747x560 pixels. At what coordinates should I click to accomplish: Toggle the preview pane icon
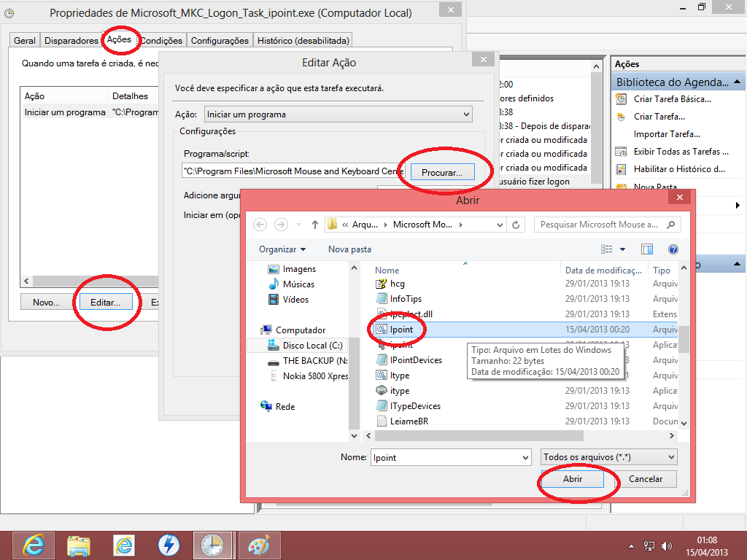coord(647,249)
